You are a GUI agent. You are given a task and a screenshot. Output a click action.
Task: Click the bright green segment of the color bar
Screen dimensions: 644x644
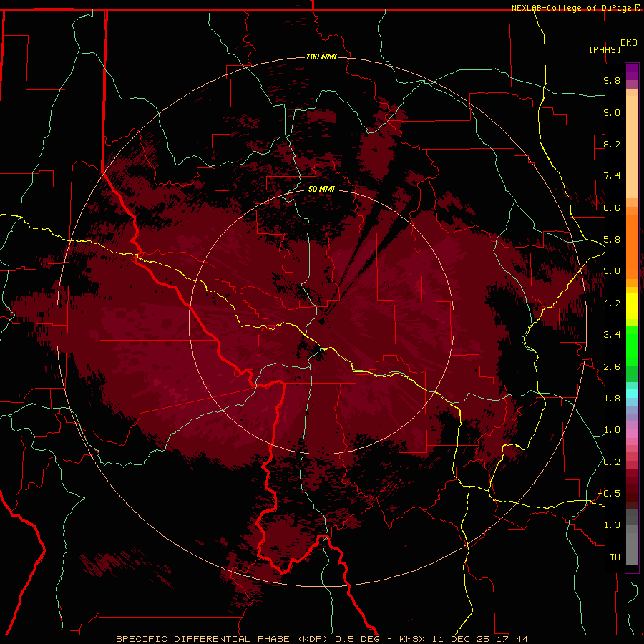(632, 346)
